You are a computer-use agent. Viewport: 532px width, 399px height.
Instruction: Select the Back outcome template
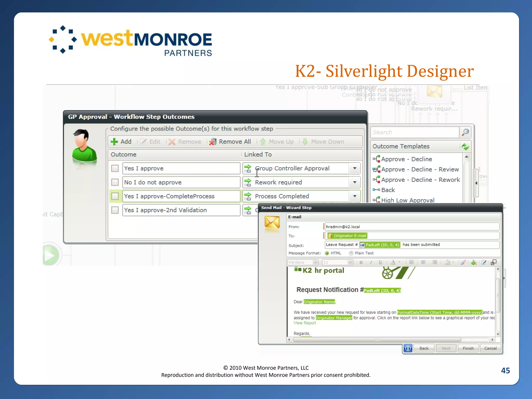click(384, 190)
